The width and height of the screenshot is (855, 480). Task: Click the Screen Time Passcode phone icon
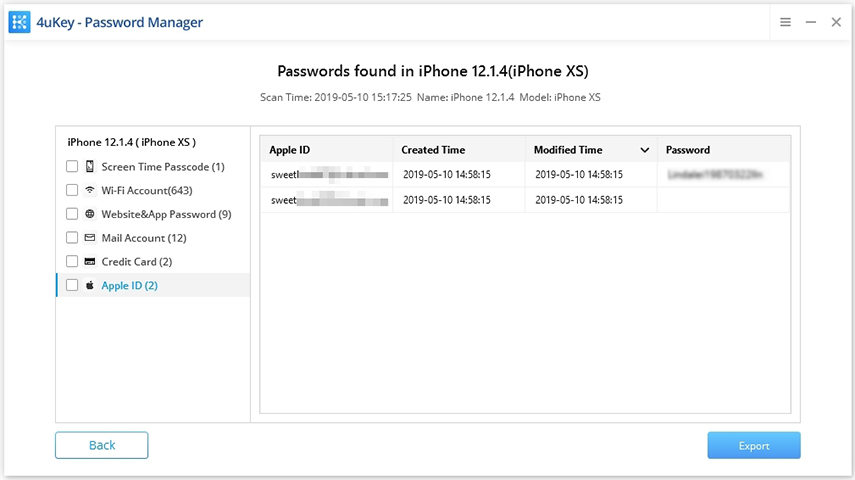point(90,167)
